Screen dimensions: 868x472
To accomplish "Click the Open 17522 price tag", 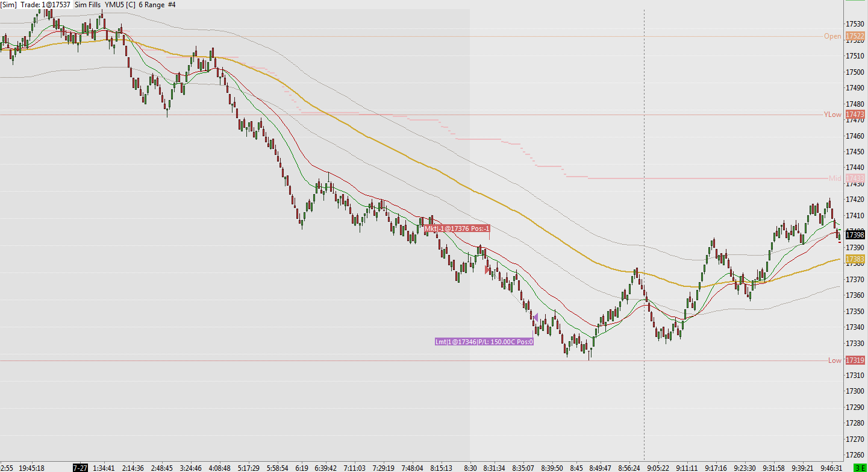I will (x=855, y=36).
